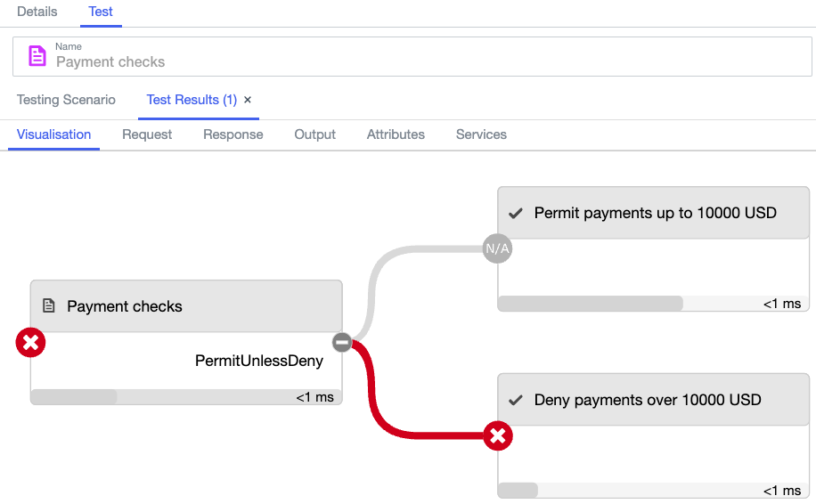The width and height of the screenshot is (816, 504).
Task: Click checkmark icon beside Permit payments up to 10000 USD
Action: [x=515, y=213]
